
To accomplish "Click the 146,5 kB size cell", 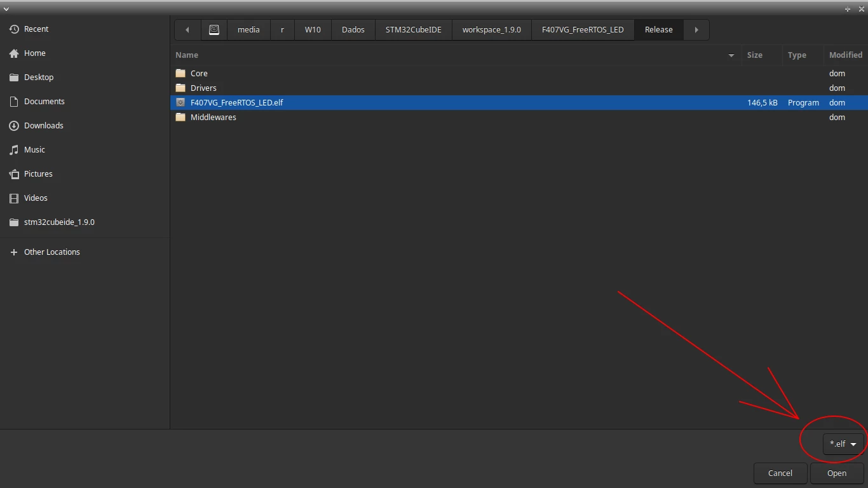I will click(763, 103).
